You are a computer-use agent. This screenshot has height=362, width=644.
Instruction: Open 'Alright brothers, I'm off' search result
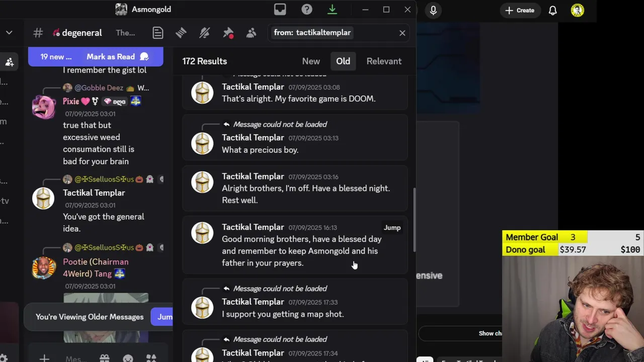295,189
